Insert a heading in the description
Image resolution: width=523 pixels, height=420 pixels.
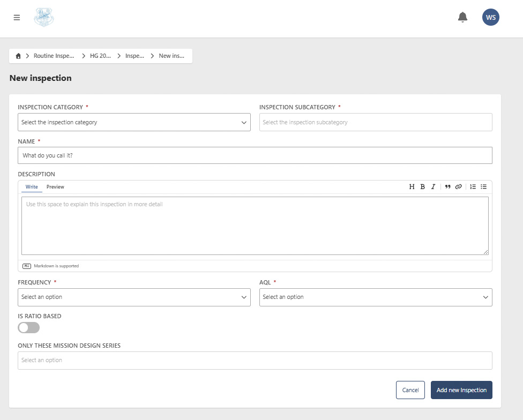pos(412,186)
